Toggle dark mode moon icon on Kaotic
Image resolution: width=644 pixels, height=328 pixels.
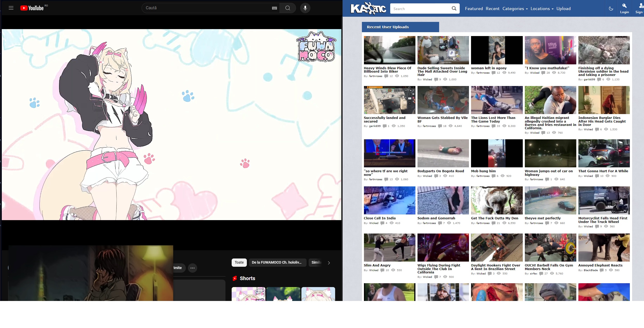[611, 8]
